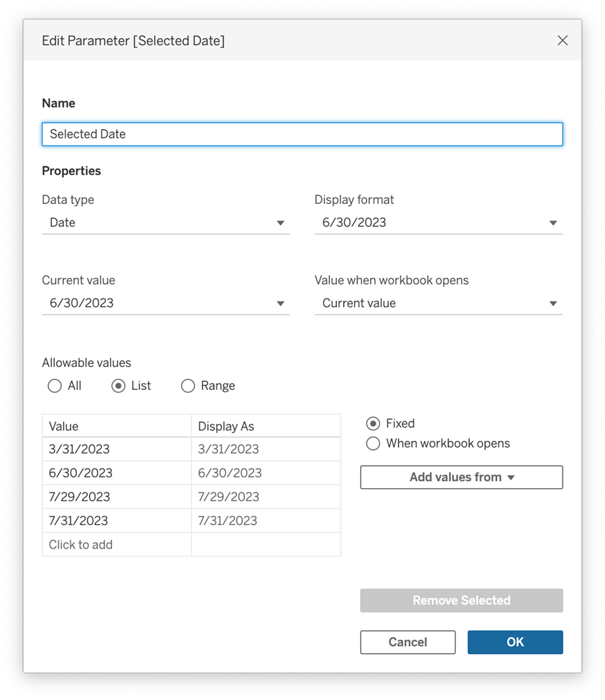Click the Remove Selected button
Image resolution: width=605 pixels, height=700 pixels.
coord(461,600)
